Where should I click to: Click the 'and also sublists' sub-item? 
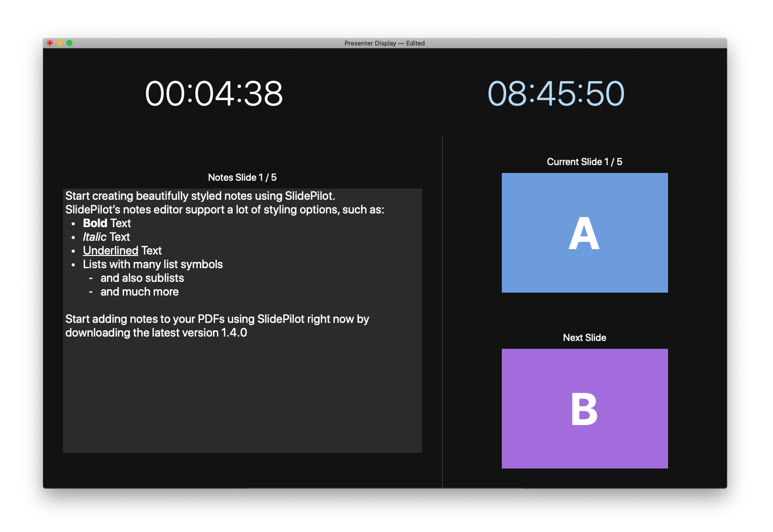click(142, 278)
